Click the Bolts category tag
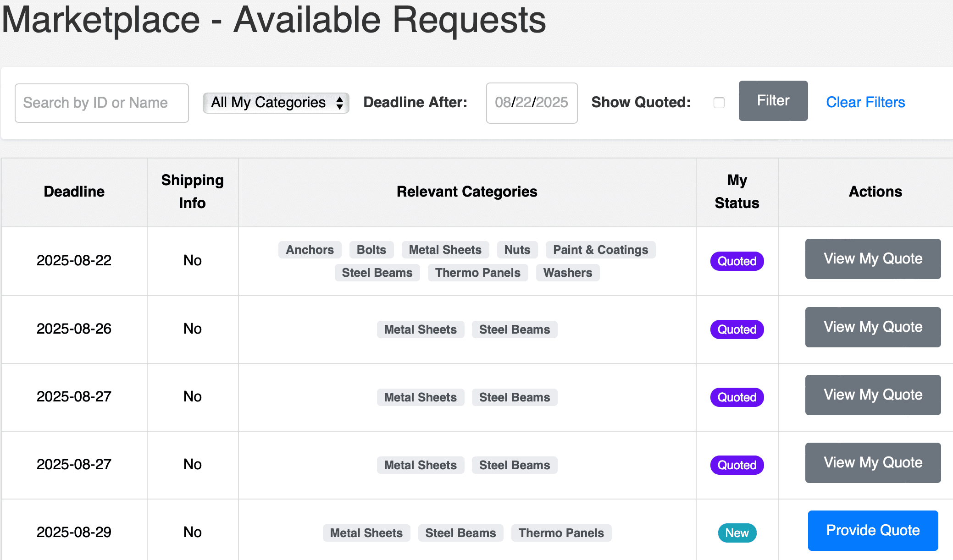Image resolution: width=953 pixels, height=560 pixels. click(371, 250)
